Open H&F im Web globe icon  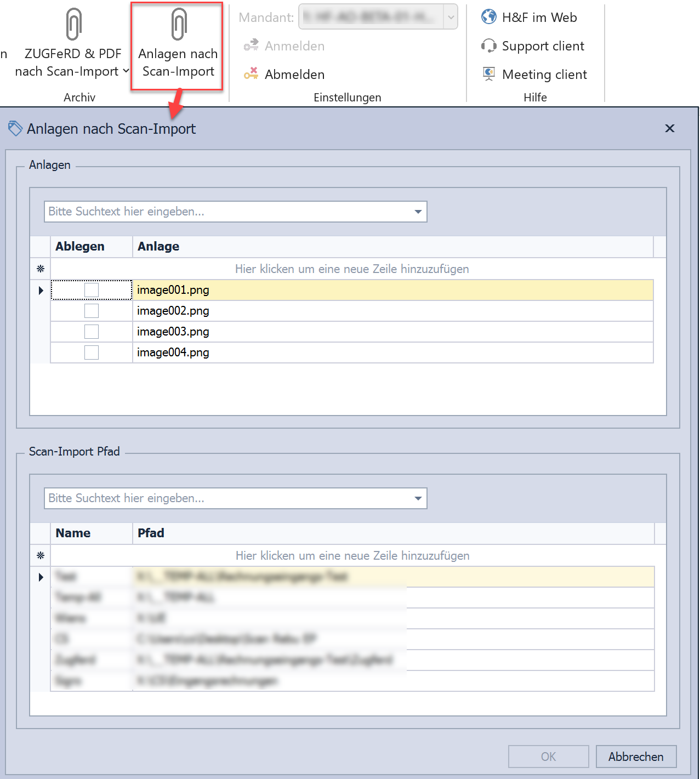488,17
